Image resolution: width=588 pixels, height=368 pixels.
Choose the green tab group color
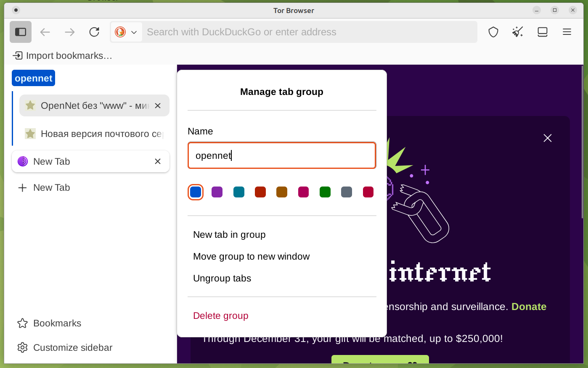pos(325,192)
